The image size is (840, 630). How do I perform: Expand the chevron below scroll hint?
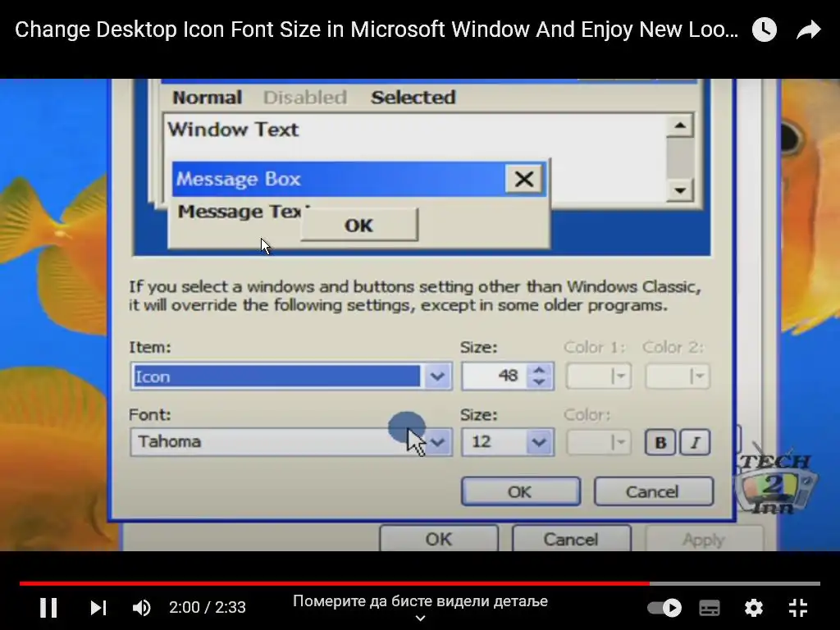pyautogui.click(x=421, y=619)
